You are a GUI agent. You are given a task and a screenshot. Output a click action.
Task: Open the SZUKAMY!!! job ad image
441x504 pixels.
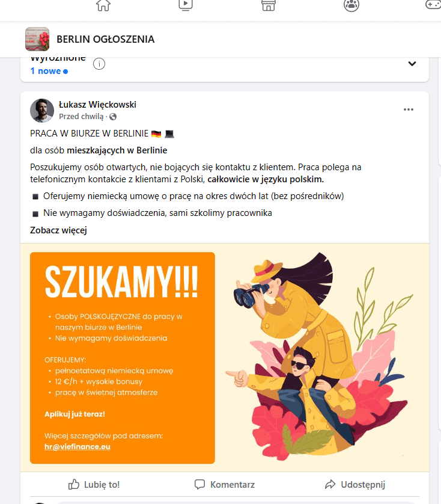[x=225, y=357]
